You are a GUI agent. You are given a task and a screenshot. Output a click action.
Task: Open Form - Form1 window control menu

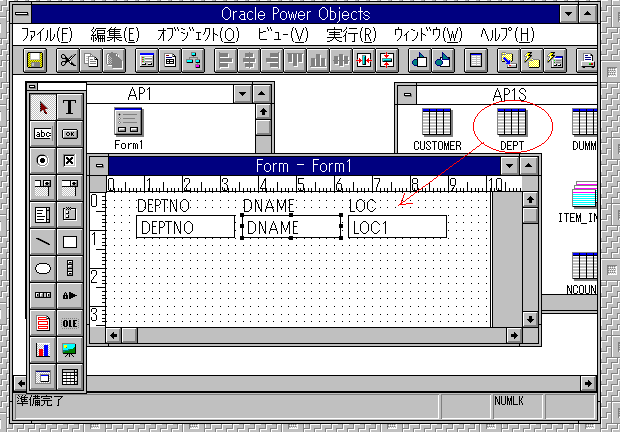(99, 166)
